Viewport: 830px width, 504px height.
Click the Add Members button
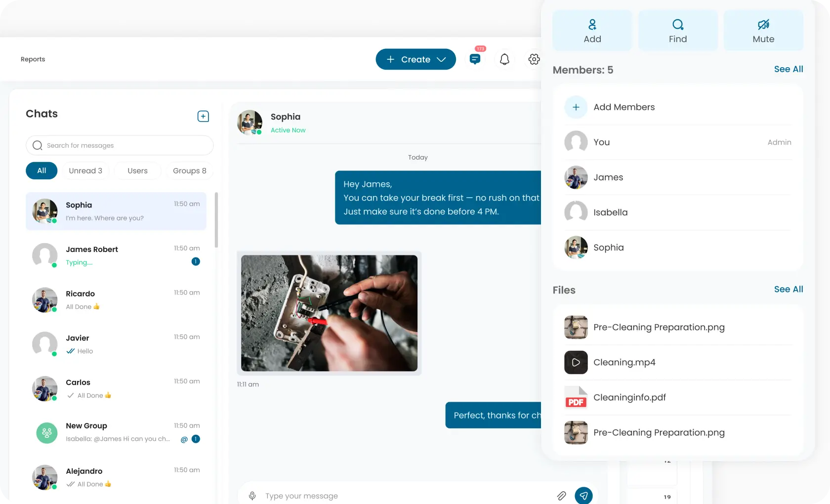(623, 107)
